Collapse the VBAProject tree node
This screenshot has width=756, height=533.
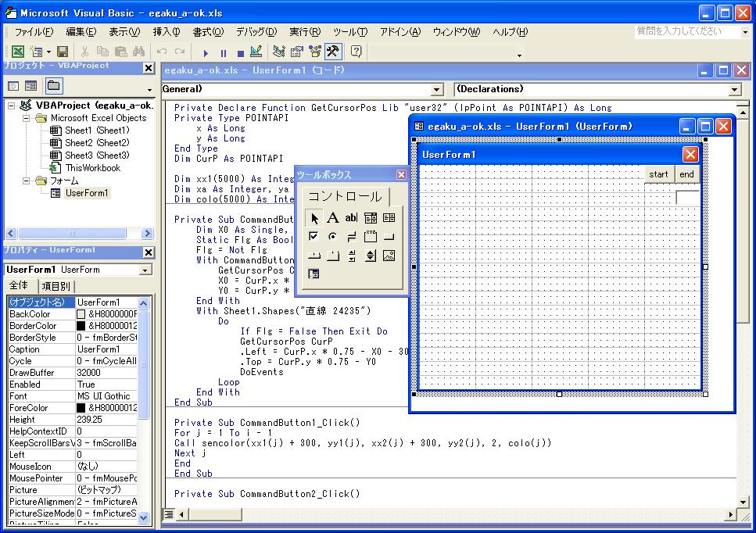(11, 106)
